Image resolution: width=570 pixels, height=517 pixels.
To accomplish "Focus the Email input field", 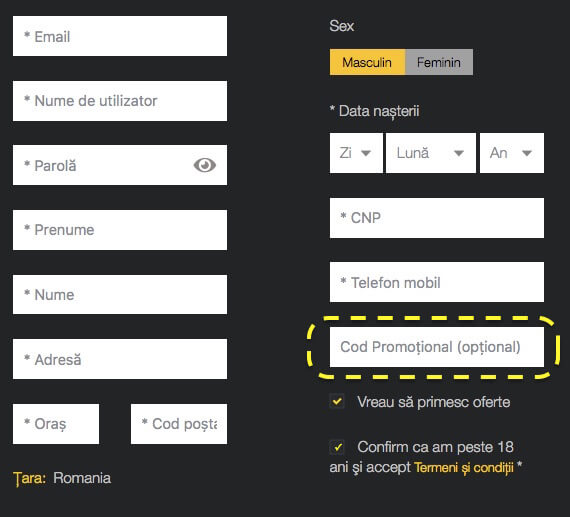I will (x=120, y=36).
